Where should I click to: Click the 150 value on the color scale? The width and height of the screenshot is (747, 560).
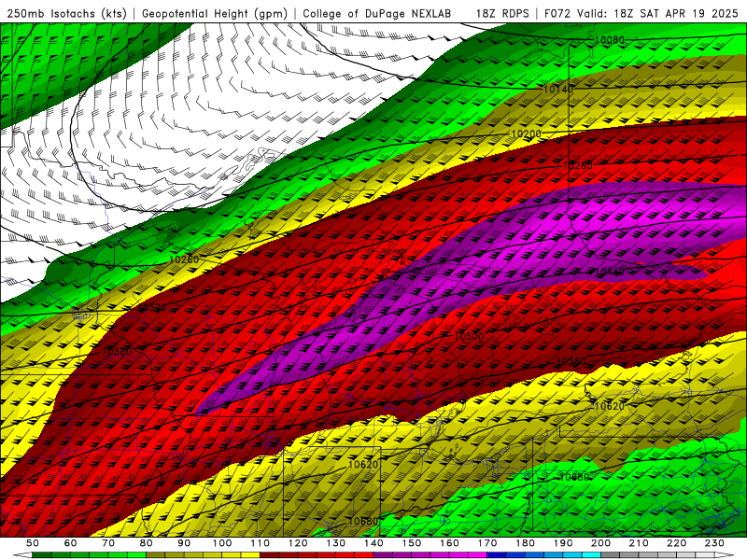[x=412, y=543]
